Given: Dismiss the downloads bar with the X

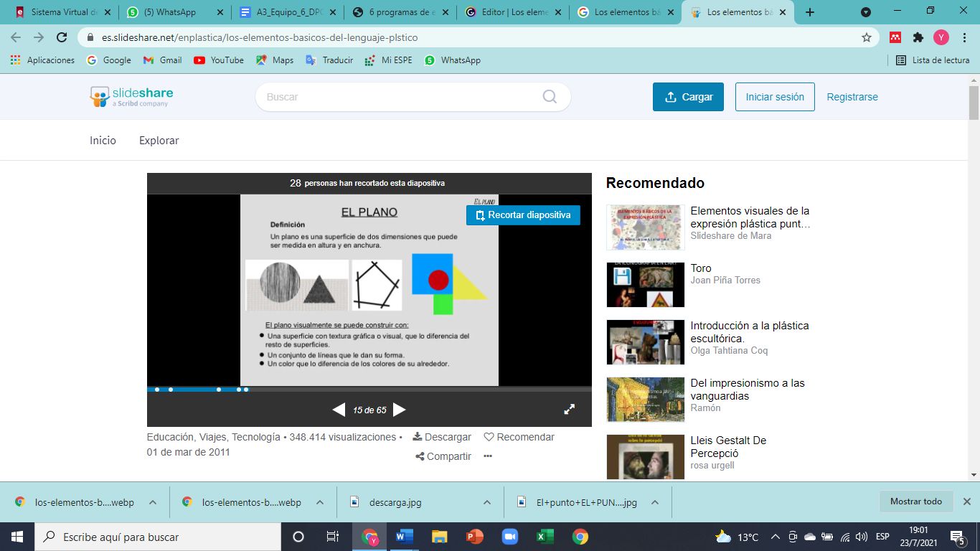Looking at the screenshot, I should (966, 501).
